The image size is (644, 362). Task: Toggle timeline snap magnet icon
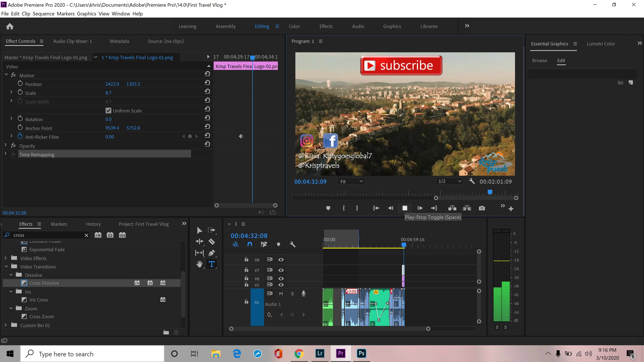click(250, 244)
